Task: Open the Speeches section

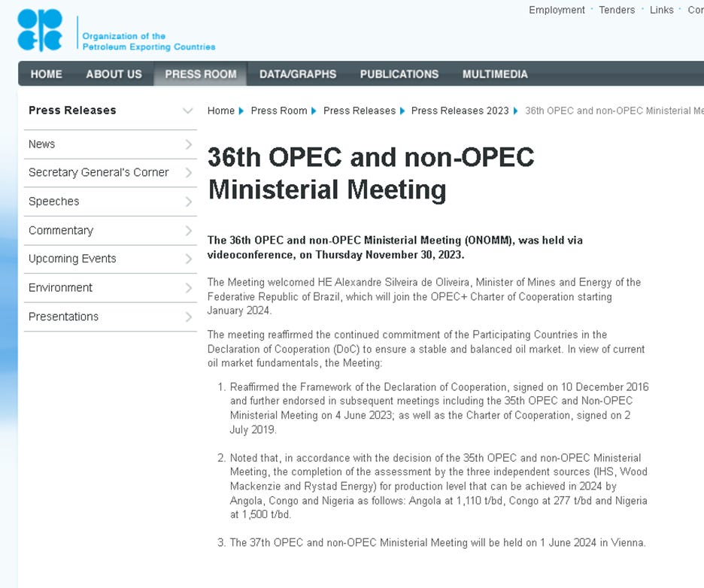Action: point(53,201)
